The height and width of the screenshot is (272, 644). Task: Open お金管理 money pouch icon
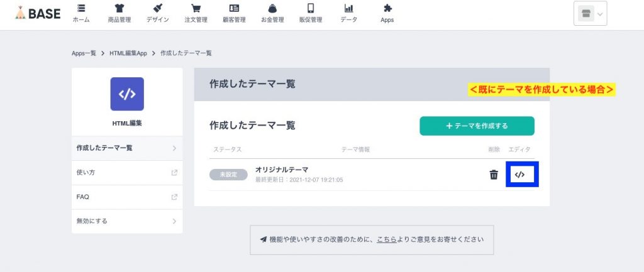272,9
